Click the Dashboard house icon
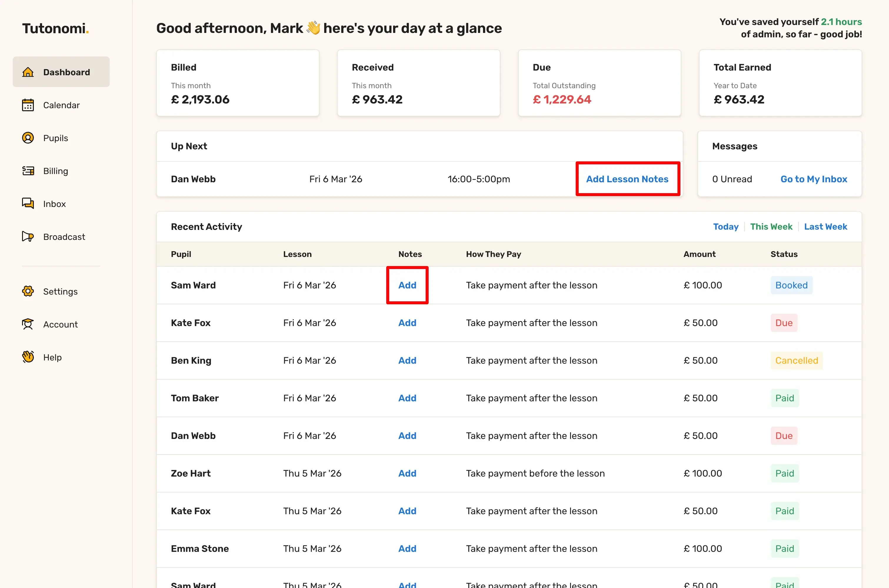 (28, 72)
